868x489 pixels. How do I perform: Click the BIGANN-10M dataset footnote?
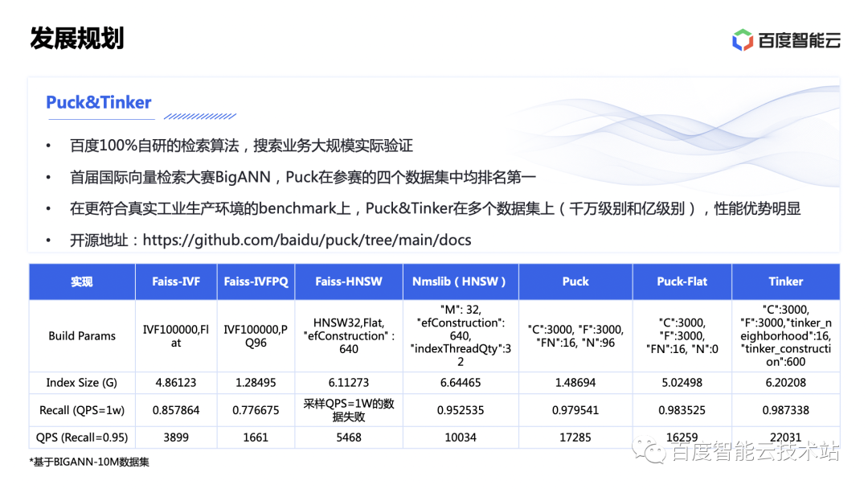(89, 462)
